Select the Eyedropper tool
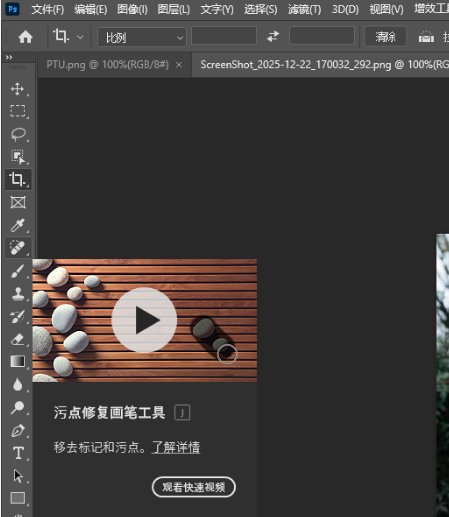This screenshot has height=517, width=449. pyautogui.click(x=17, y=225)
